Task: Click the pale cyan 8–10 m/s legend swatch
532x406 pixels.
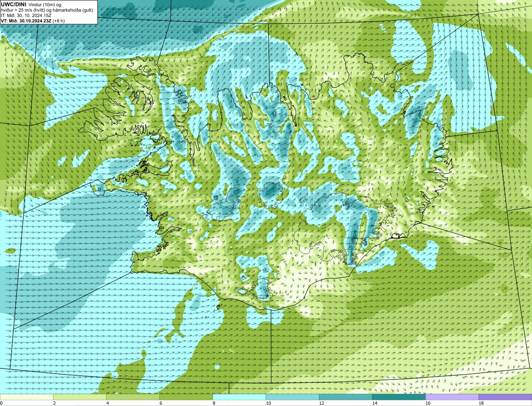Action: (239, 397)
